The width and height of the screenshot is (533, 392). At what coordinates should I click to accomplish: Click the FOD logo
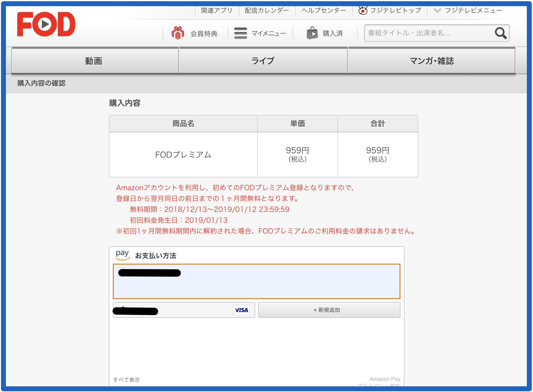click(46, 24)
